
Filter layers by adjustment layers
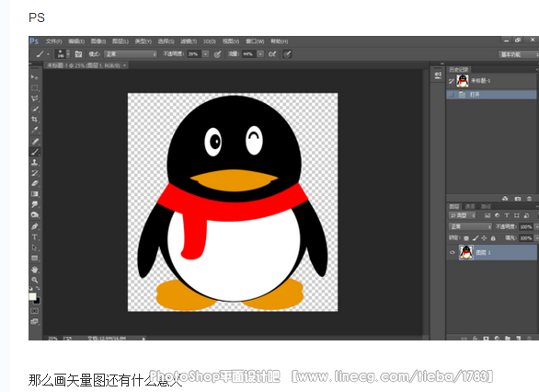pos(497,215)
